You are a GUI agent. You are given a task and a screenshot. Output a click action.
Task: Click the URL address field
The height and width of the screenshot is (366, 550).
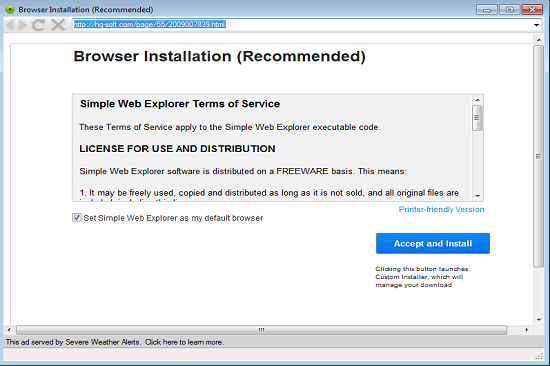tap(302, 25)
